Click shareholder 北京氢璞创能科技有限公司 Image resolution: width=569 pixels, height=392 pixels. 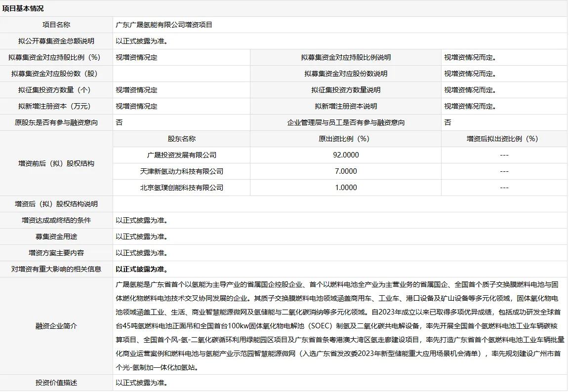tap(181, 188)
